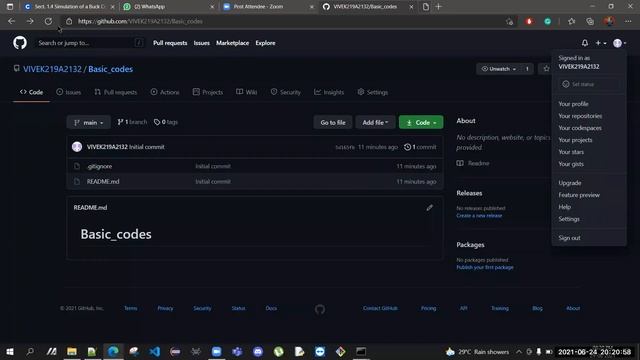The image size is (640, 360).
Task: Open Visual Studio Code from taskbar
Action: (155, 351)
